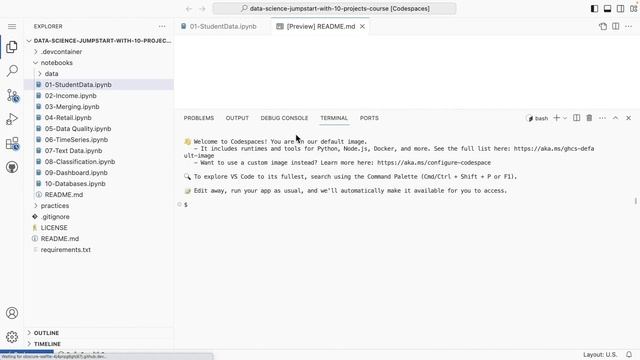Open 03-Merging.ipynb file

click(x=99, y=107)
